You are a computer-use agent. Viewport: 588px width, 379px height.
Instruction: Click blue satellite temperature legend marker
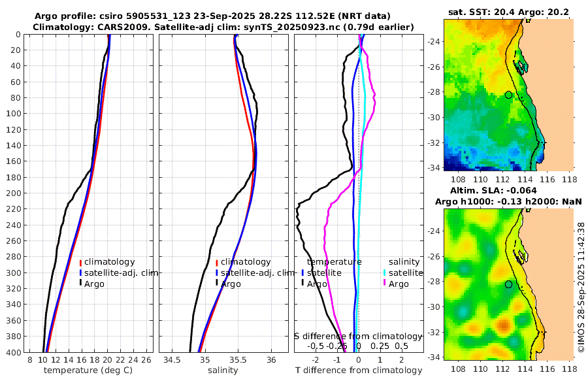point(302,273)
